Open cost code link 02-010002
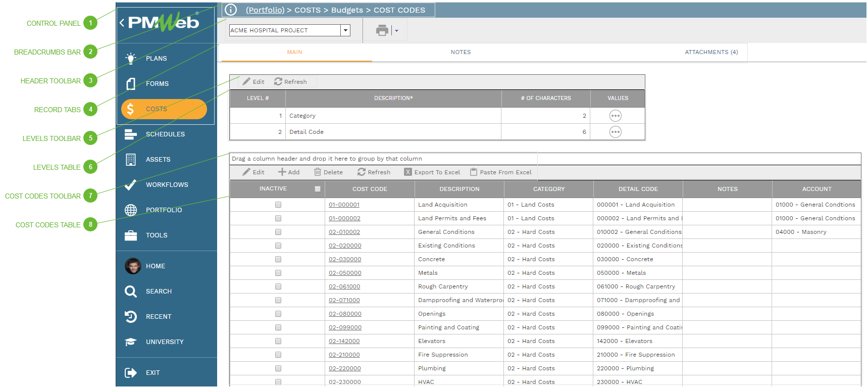Image resolution: width=868 pixels, height=388 pixels. 344,232
